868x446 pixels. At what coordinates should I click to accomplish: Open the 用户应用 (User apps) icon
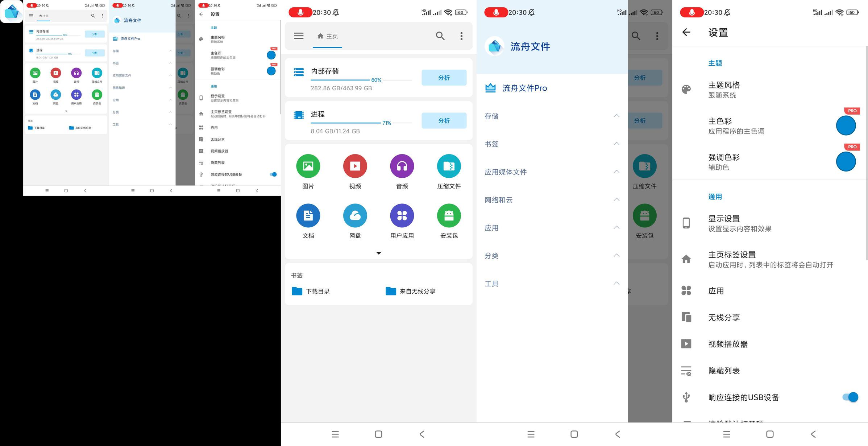pos(402,216)
